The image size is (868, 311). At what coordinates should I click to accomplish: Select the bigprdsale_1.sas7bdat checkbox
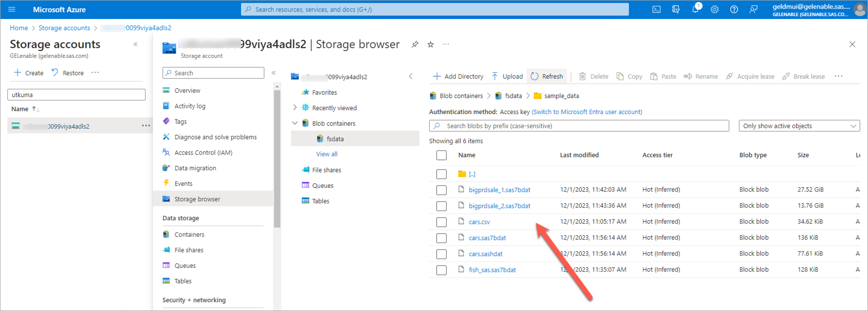click(441, 190)
